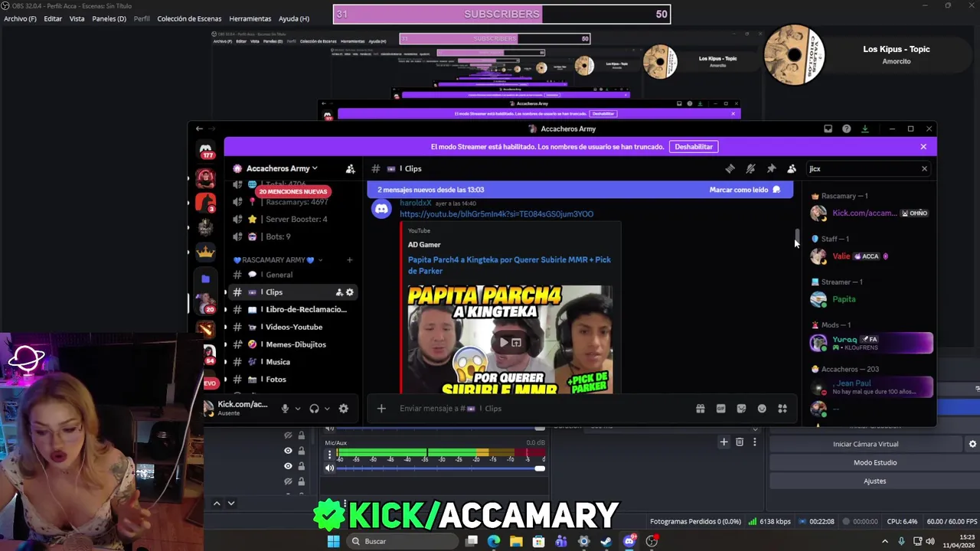The image size is (980, 551).
Task: Click Discord download update icon
Action: pyautogui.click(x=864, y=129)
